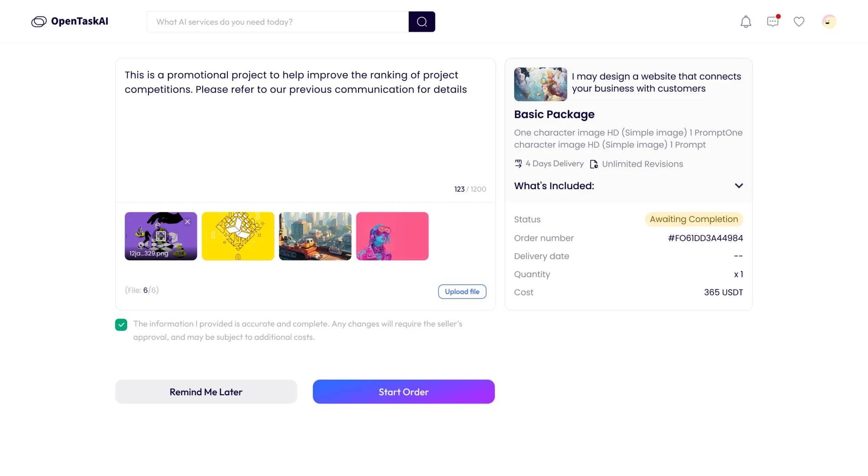Click the Awaiting Completion status badge
868x476 pixels.
(694, 219)
